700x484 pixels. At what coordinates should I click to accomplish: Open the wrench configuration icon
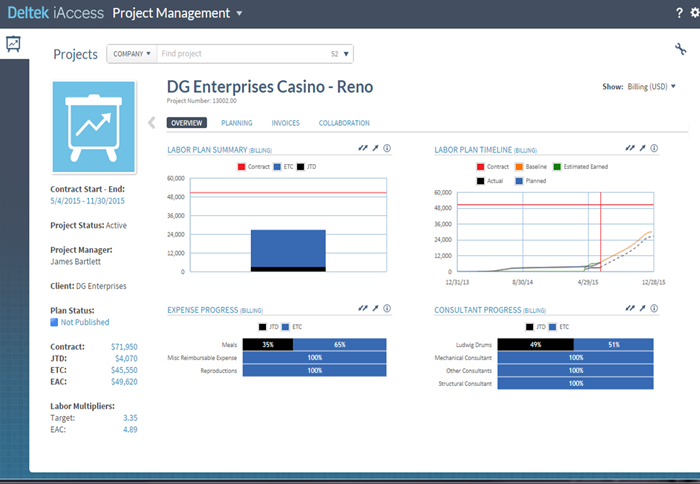click(x=680, y=49)
